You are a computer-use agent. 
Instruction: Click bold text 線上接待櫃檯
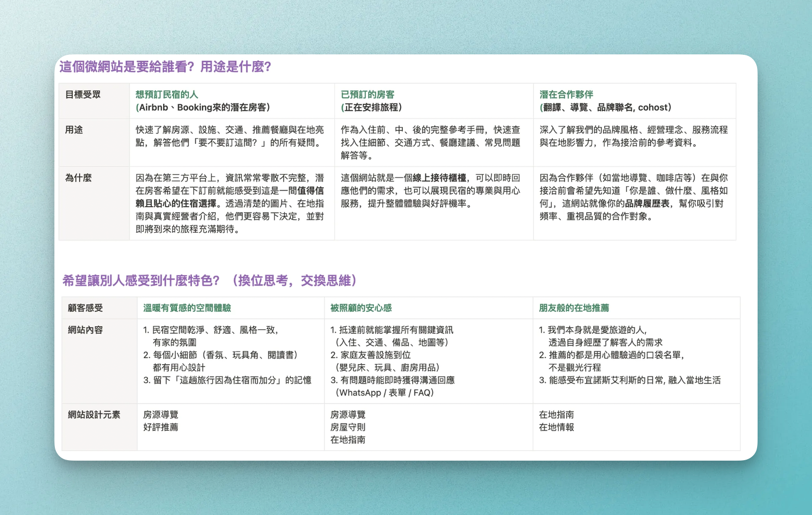[439, 178]
